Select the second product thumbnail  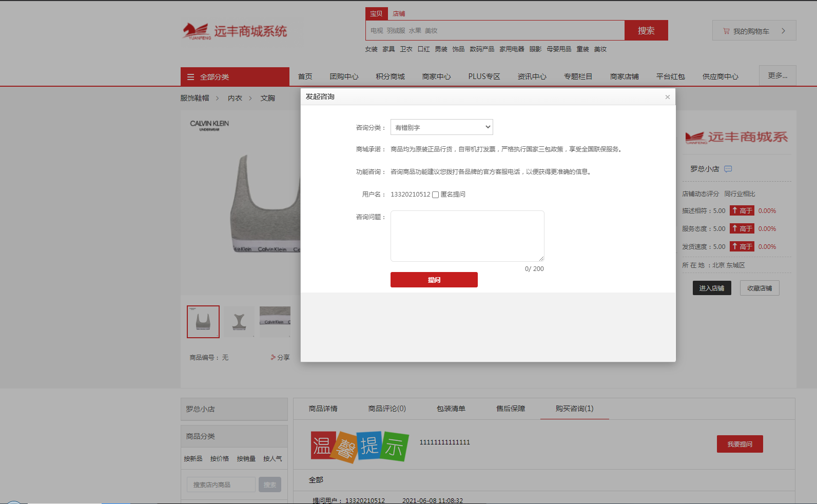239,322
